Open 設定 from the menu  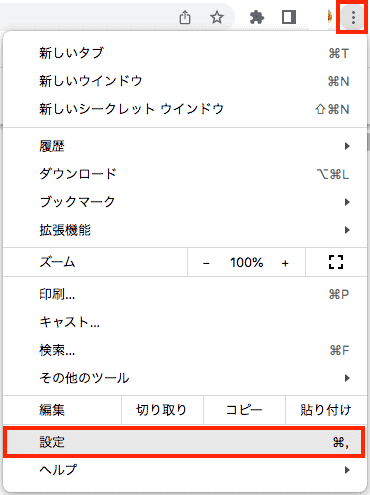[184, 442]
